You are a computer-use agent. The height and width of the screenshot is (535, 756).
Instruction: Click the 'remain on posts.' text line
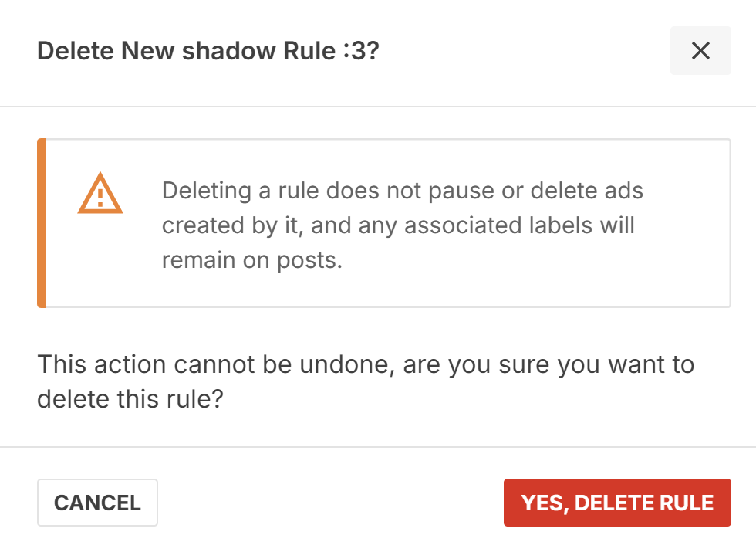251,260
